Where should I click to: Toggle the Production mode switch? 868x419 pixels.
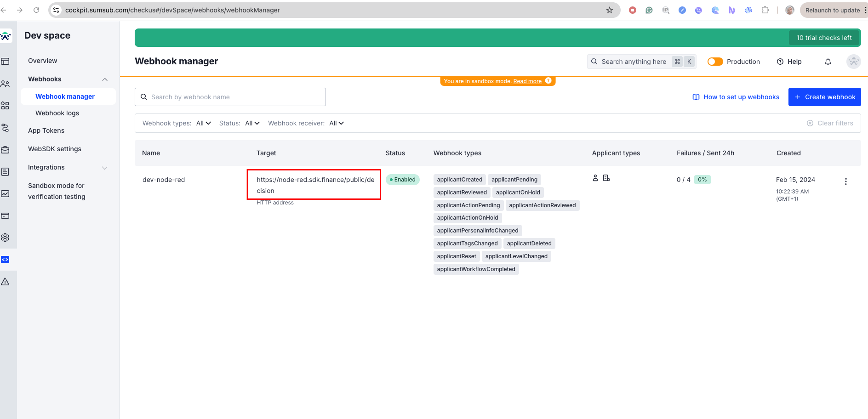point(715,62)
